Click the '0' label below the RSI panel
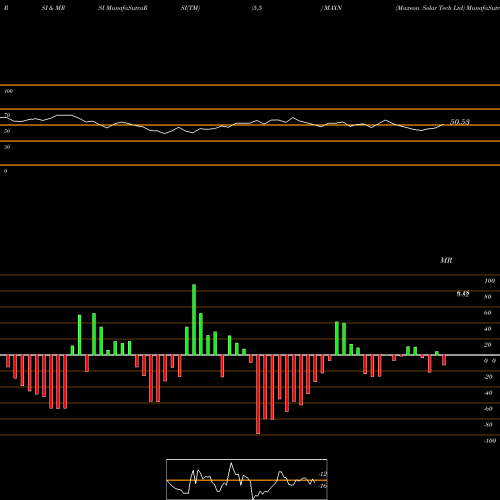 (5, 171)
